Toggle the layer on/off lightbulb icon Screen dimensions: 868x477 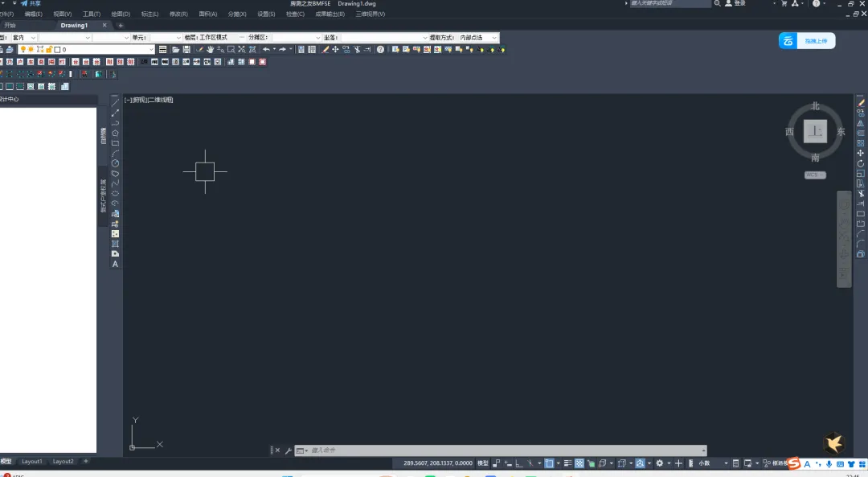coord(23,50)
